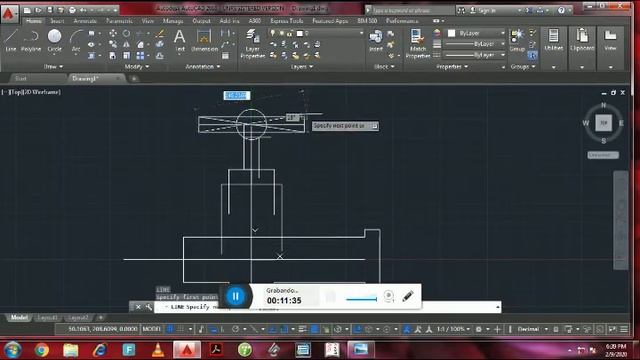
Task: Open the annotation scale 1:1 dropdown
Action: click(453, 329)
